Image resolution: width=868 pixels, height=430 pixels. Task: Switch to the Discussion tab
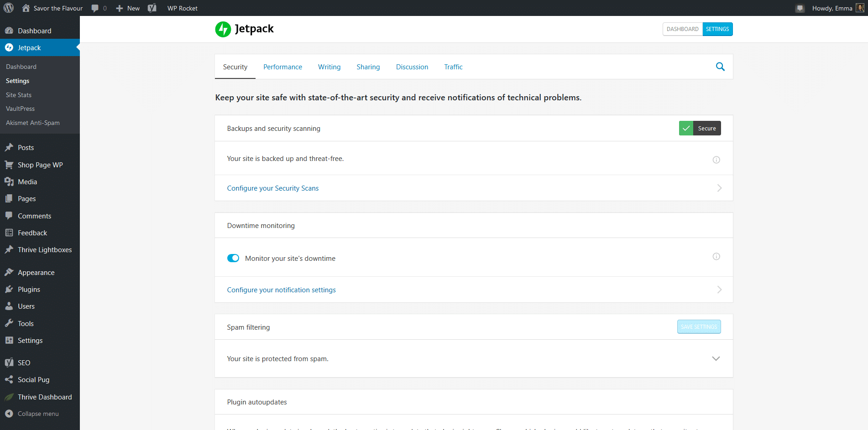[x=412, y=67]
